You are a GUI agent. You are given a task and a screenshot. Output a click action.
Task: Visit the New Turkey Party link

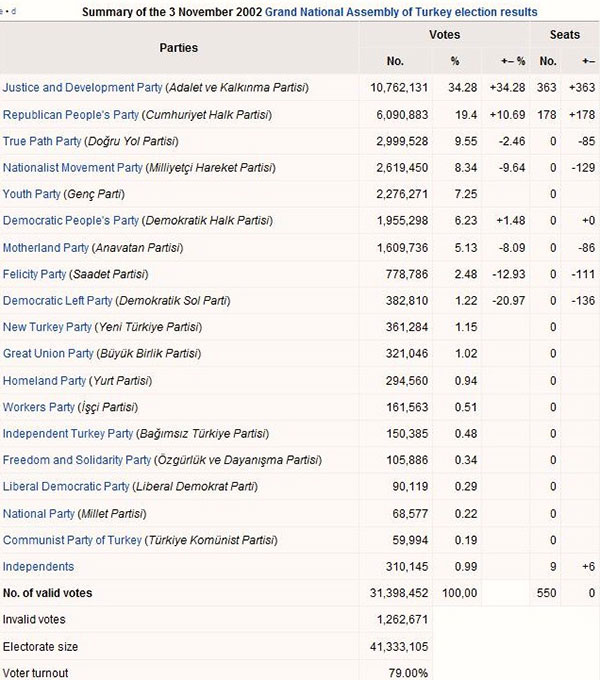[47, 327]
